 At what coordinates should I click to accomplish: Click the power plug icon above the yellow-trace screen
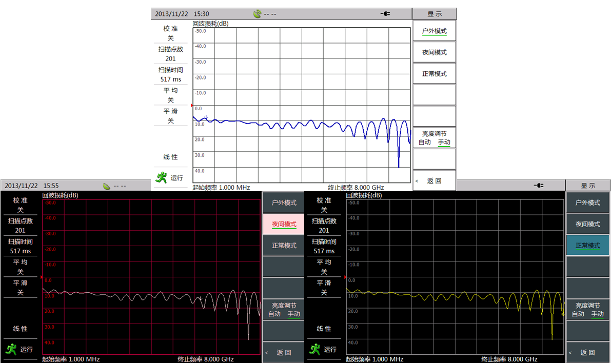pos(538,186)
